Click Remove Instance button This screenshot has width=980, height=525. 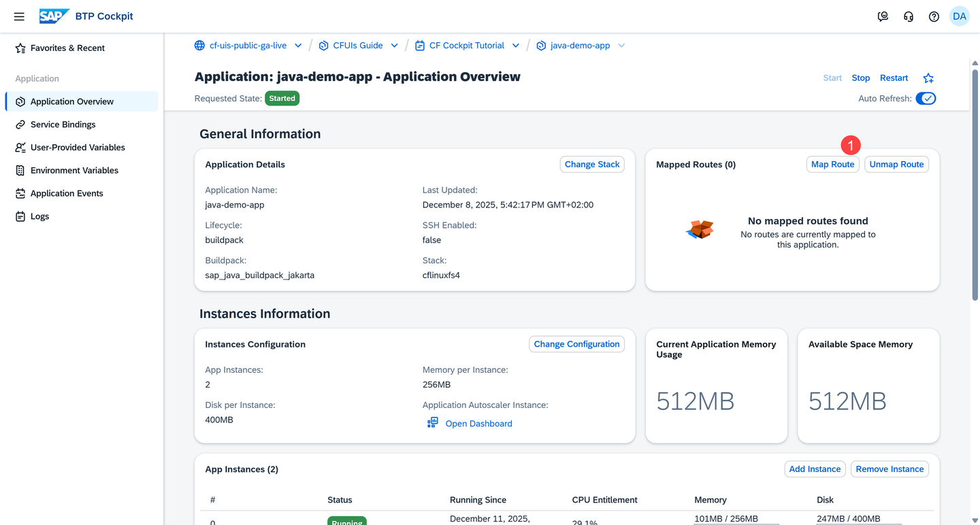[x=889, y=469]
